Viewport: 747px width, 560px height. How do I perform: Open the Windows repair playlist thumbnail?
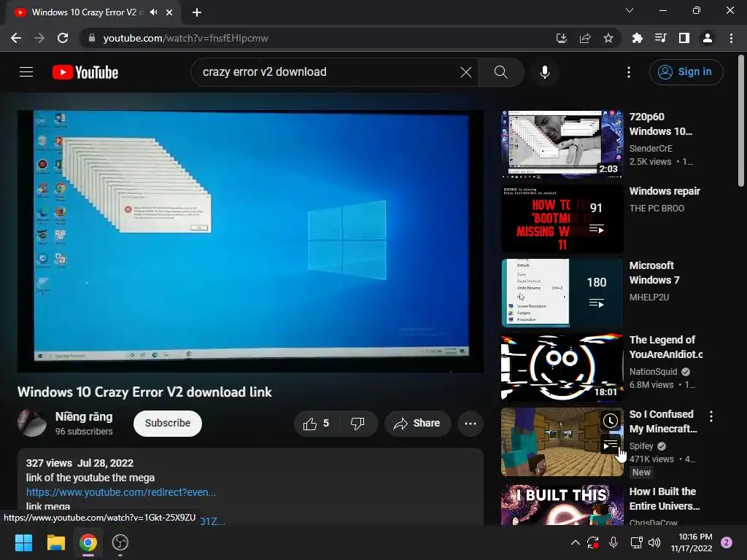tap(562, 219)
